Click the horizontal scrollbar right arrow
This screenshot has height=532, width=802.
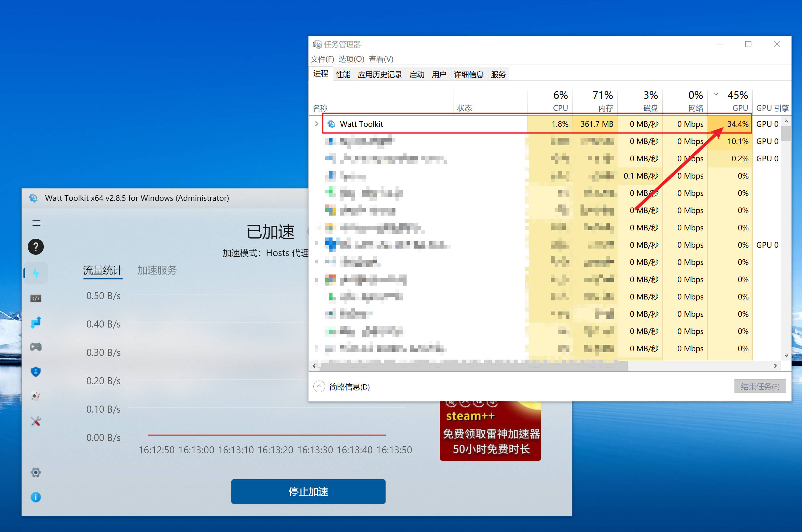(x=775, y=366)
